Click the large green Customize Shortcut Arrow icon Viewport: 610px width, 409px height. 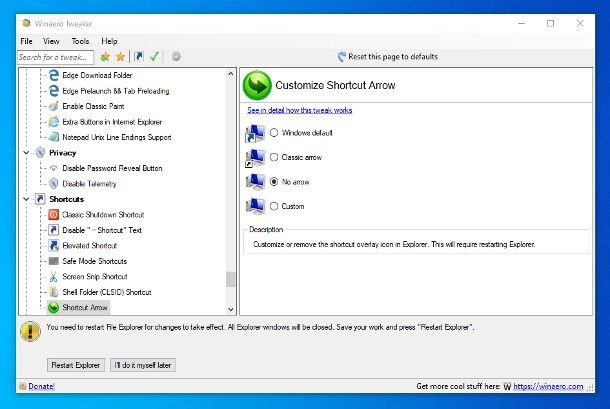[x=257, y=85]
